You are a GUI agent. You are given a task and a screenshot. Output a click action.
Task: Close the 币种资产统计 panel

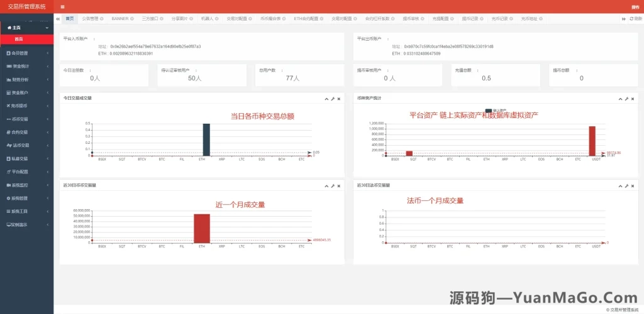[x=633, y=99]
